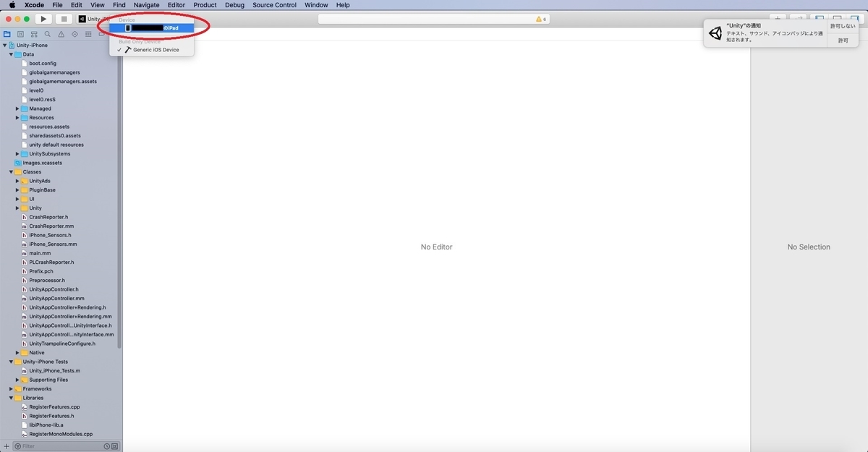Open the Editor menu
The width and height of the screenshot is (868, 452).
176,5
